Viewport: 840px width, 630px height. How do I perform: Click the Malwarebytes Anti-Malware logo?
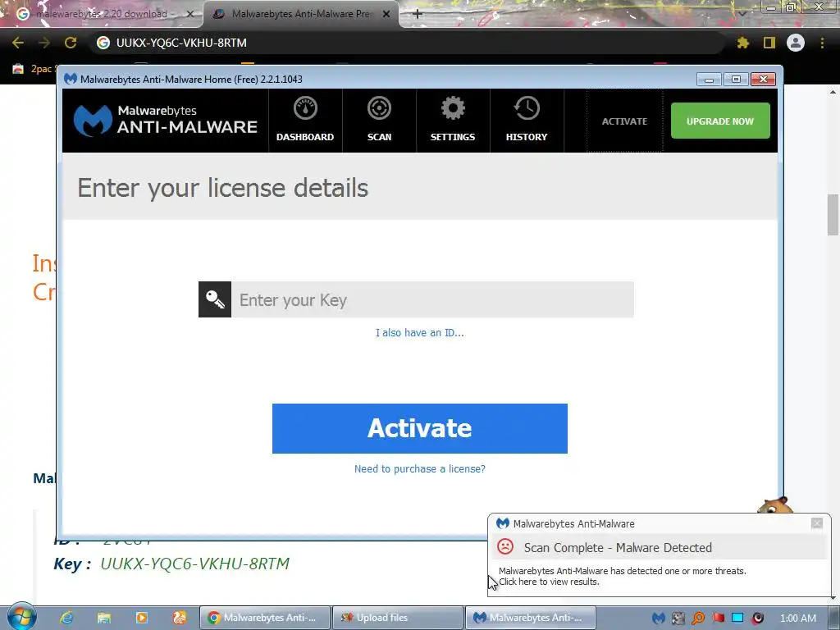(166, 120)
